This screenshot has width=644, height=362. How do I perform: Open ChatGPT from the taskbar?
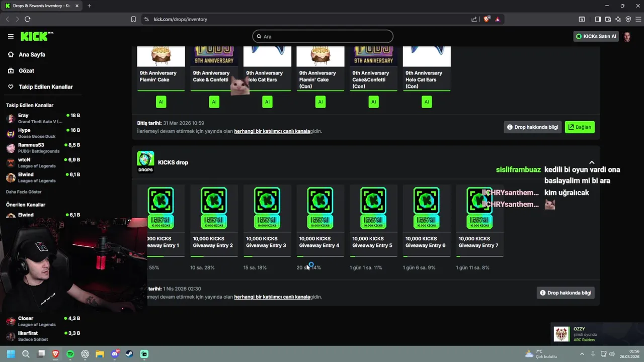pyautogui.click(x=85, y=354)
